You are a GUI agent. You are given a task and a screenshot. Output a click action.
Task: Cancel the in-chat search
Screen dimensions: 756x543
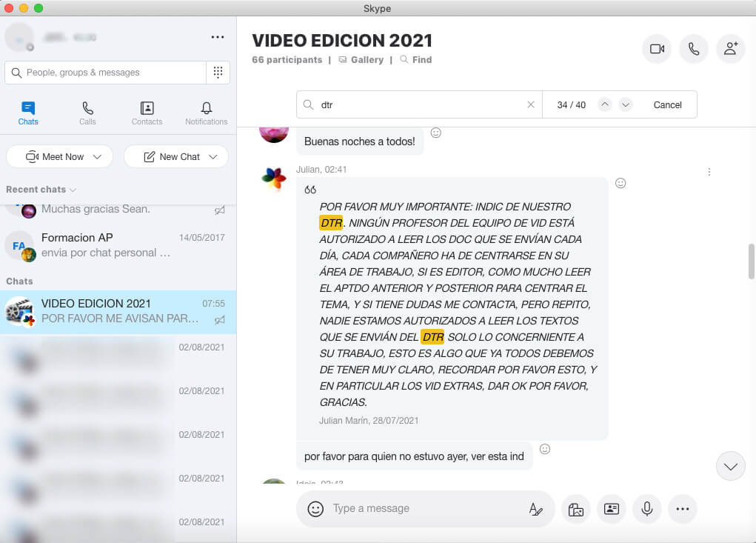(667, 105)
